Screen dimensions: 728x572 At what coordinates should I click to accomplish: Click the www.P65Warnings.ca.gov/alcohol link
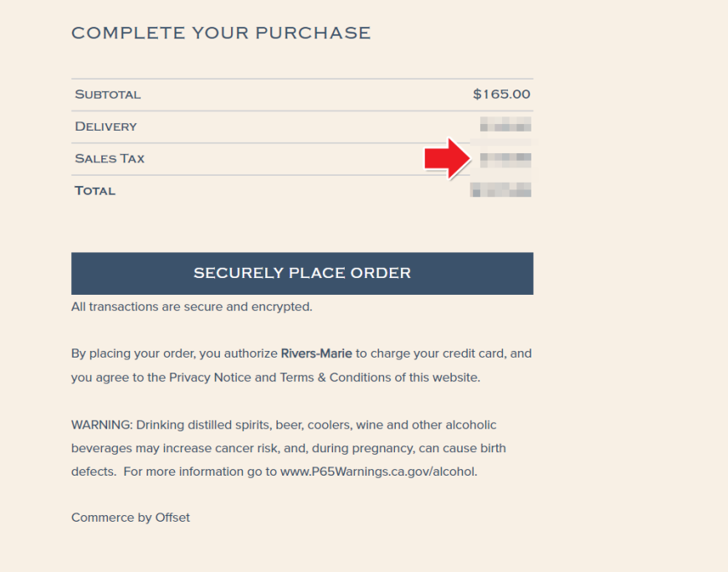click(378, 472)
